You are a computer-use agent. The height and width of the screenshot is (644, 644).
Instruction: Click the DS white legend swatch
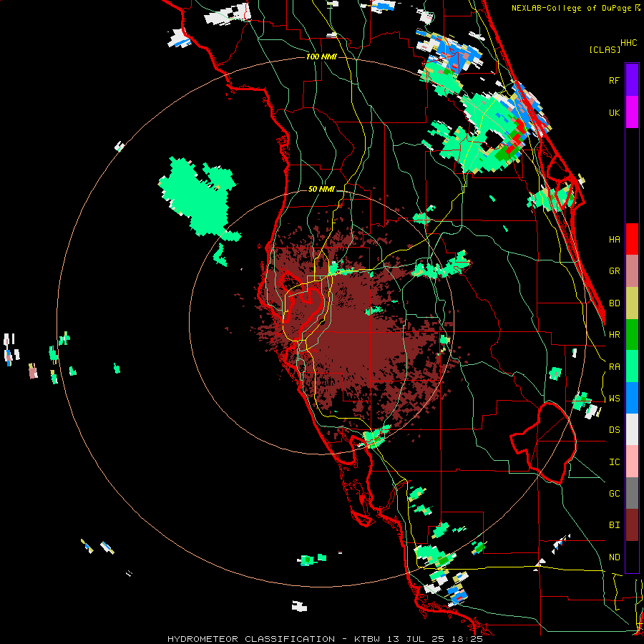pyautogui.click(x=632, y=429)
